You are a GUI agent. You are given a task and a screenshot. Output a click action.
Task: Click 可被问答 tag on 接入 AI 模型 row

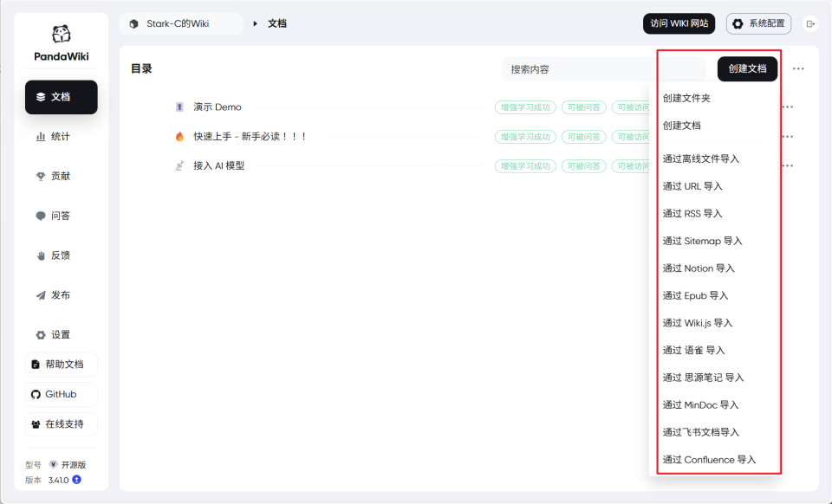pyautogui.click(x=583, y=166)
